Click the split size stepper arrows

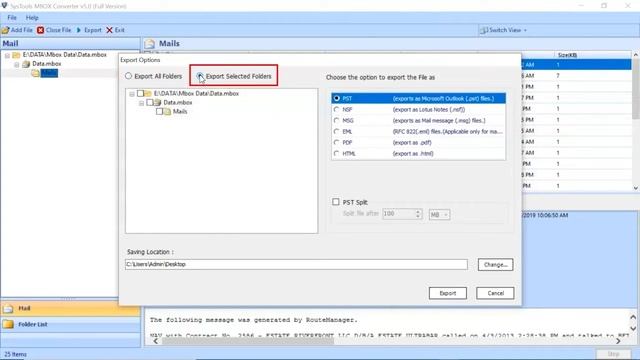tap(418, 214)
